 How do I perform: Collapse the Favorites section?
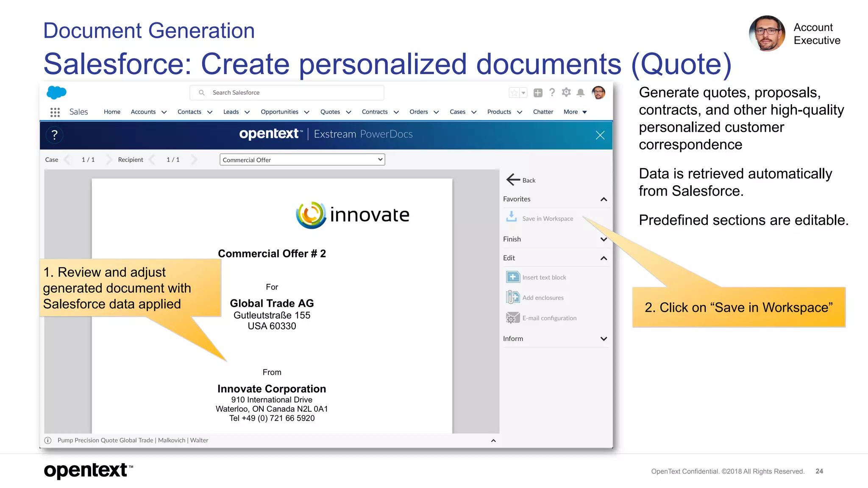click(x=604, y=199)
